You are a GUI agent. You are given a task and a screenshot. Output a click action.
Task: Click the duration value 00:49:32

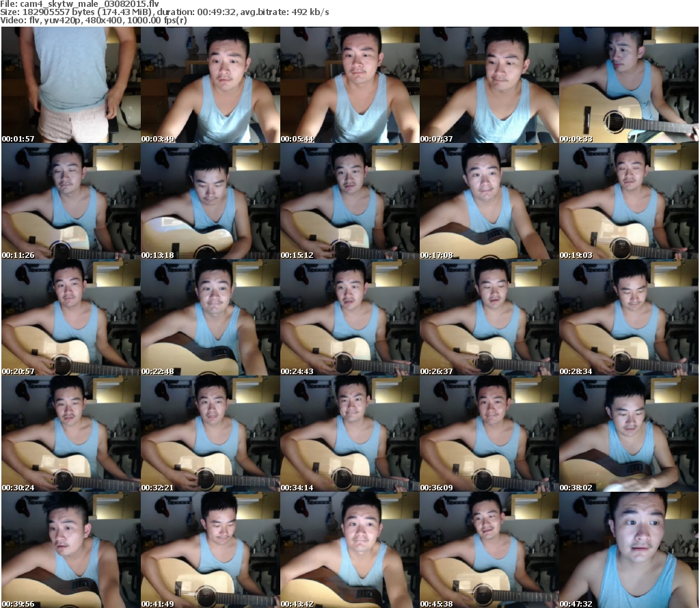[x=217, y=12]
